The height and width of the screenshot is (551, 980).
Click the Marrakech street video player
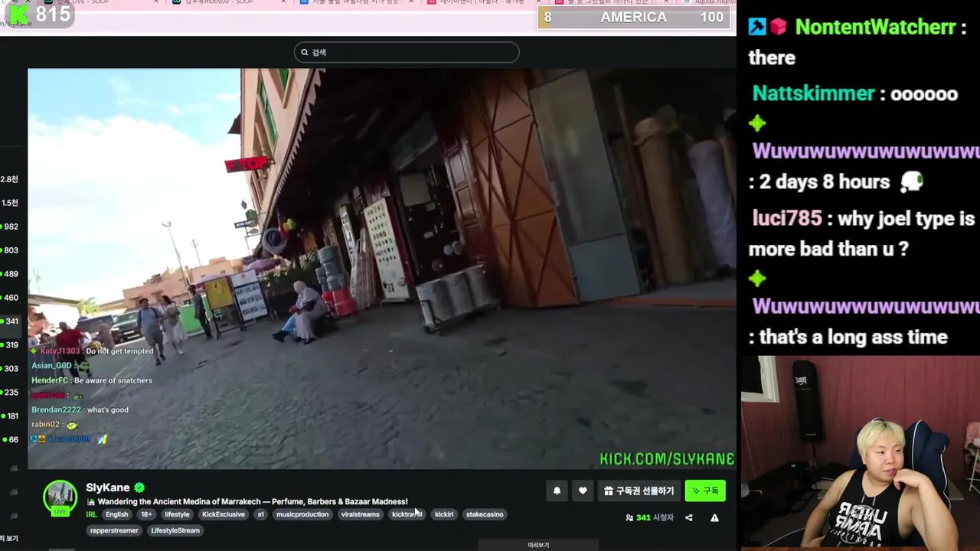pos(381,269)
